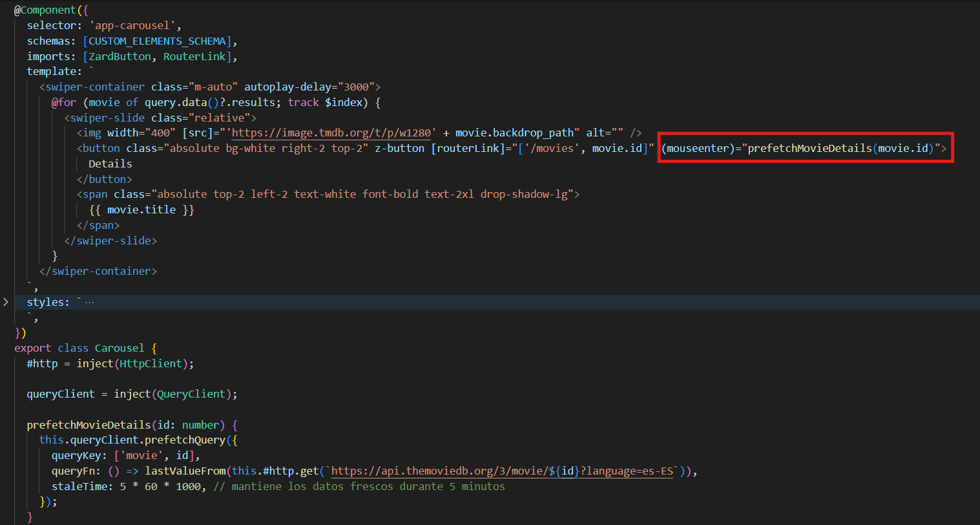Expand the folded styles section chevron
Viewport: 980px width, 525px height.
[6, 302]
